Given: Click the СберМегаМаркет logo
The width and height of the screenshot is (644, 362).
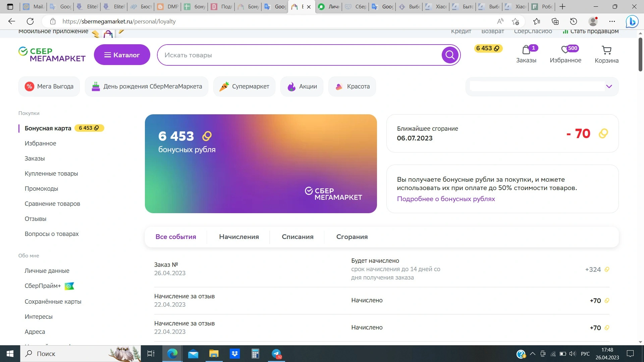Looking at the screenshot, I should tap(52, 55).
